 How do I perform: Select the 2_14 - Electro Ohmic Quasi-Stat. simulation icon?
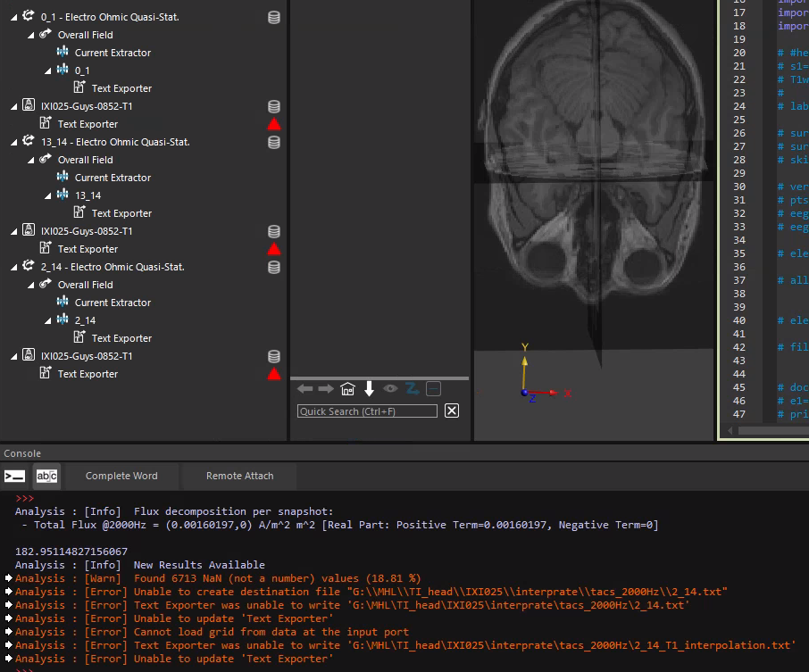pyautogui.click(x=29, y=266)
